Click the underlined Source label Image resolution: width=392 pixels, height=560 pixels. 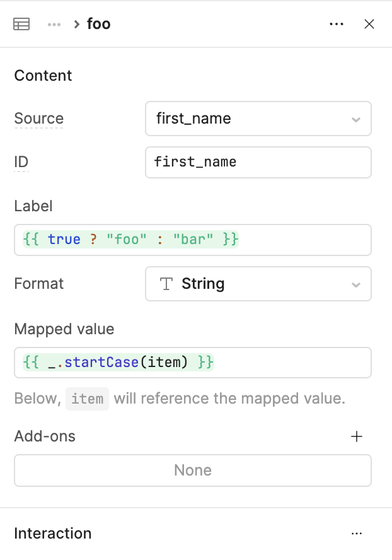click(x=39, y=119)
